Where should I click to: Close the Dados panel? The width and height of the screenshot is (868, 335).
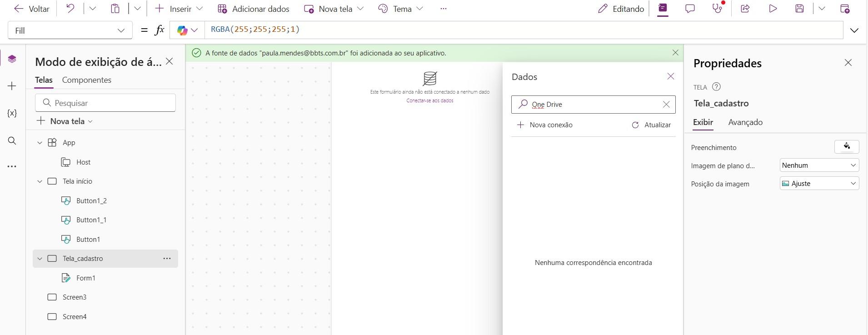pyautogui.click(x=671, y=76)
